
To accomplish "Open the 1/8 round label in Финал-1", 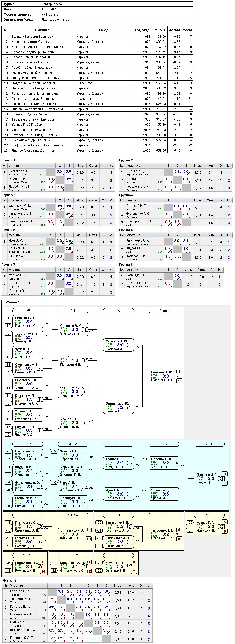I will pos(27,310).
